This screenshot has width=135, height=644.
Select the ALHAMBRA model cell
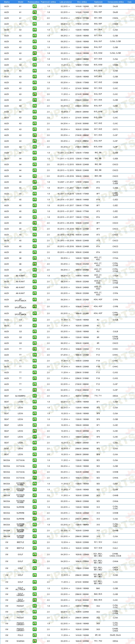20,396
